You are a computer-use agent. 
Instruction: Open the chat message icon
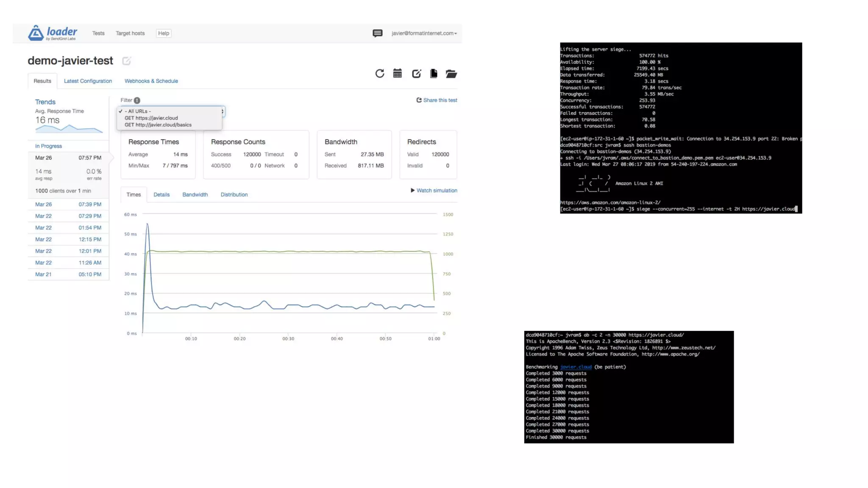pos(377,33)
